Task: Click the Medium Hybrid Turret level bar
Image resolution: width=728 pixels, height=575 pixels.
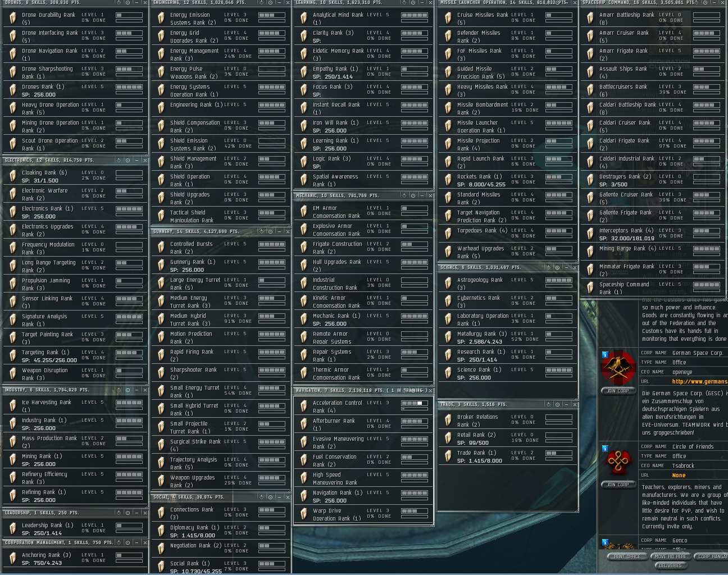Action: tap(272, 316)
